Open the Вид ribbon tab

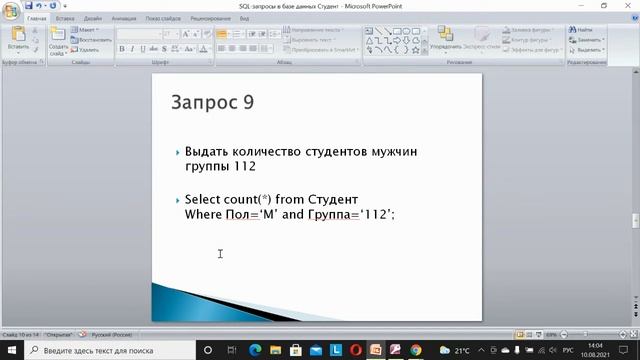244,18
